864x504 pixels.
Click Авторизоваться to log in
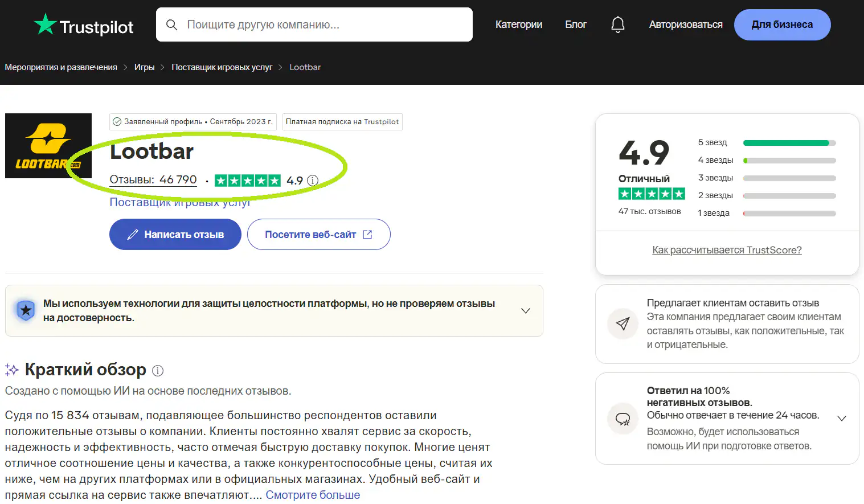(x=686, y=24)
